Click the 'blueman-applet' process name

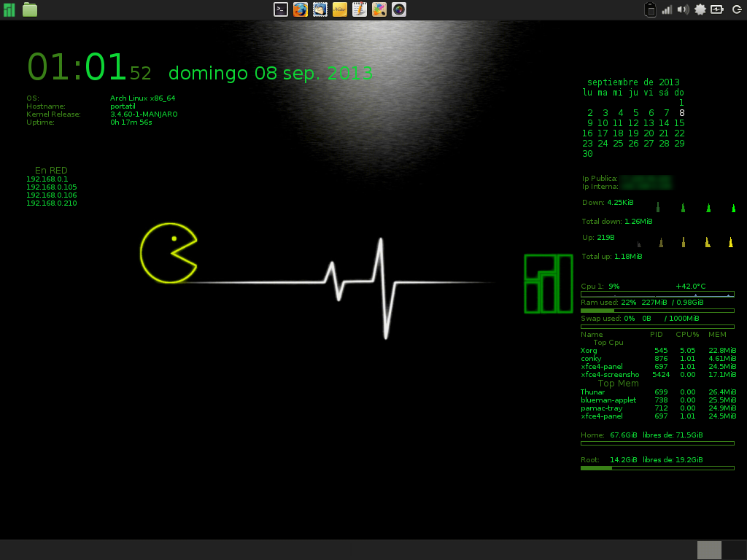point(608,400)
